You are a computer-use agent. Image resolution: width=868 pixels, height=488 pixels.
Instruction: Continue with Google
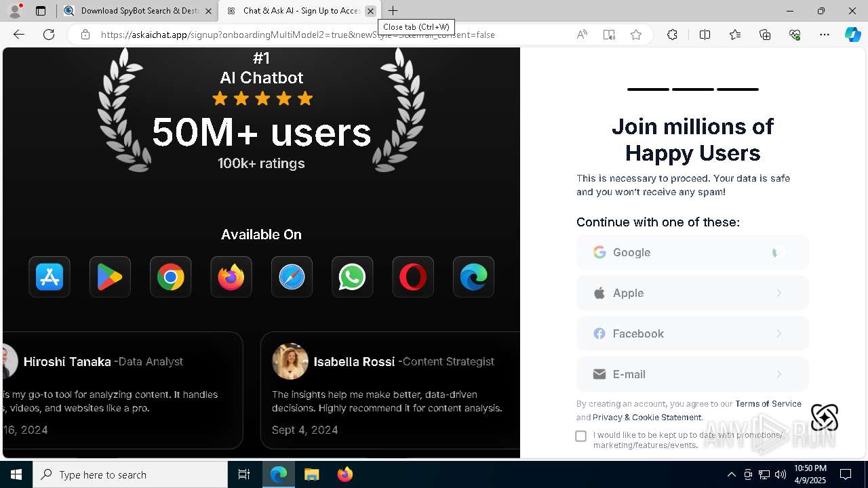[692, 252]
